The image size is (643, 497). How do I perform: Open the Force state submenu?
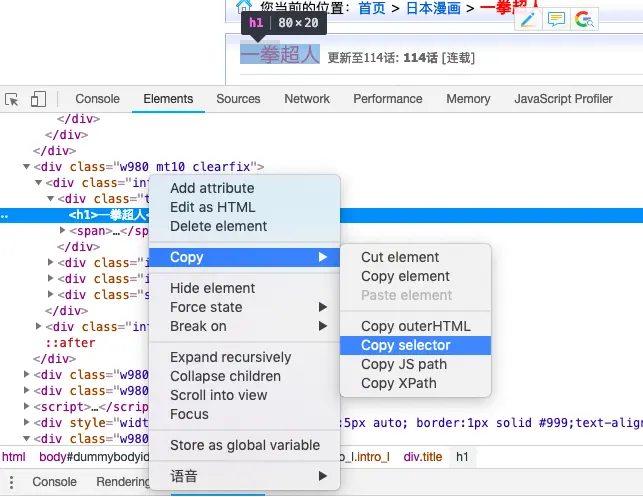[x=245, y=307]
